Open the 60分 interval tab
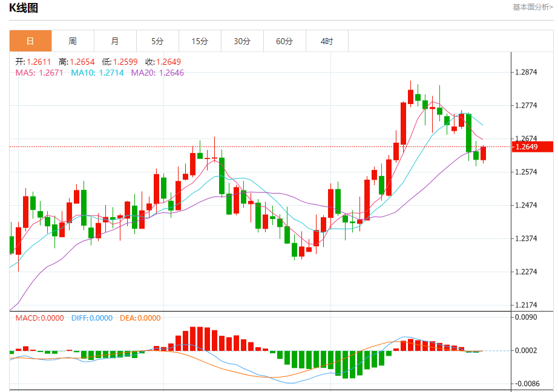 click(x=284, y=41)
